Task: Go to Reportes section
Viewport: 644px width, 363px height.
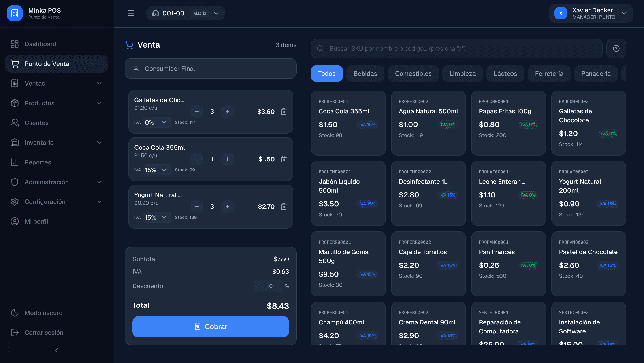Action: 57,162
